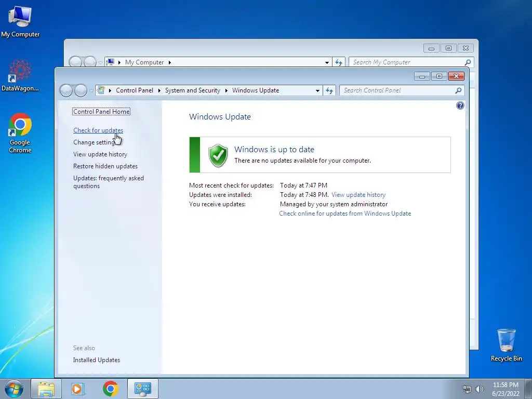This screenshot has width=532, height=399.
Task: Expand the arrow after My Computer breadcrumb
Action: tap(170, 62)
